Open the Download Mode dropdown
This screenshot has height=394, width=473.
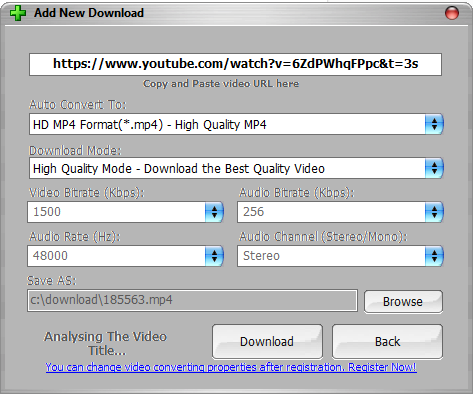236,168
